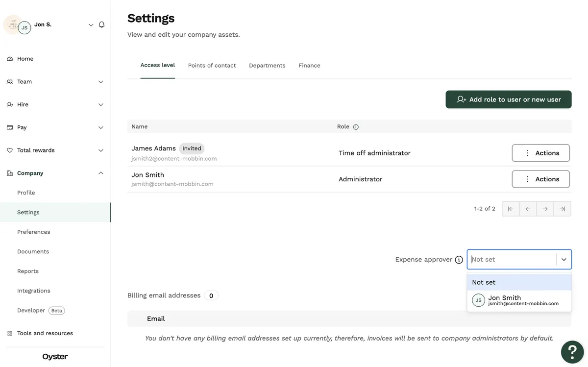This screenshot has height=367, width=588.
Task: Click the Pay card icon
Action: click(x=10, y=127)
